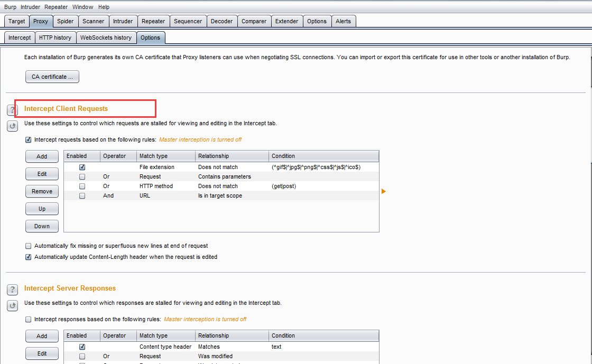Switch to the Comparer tab
The image size is (592, 364).
(254, 21)
